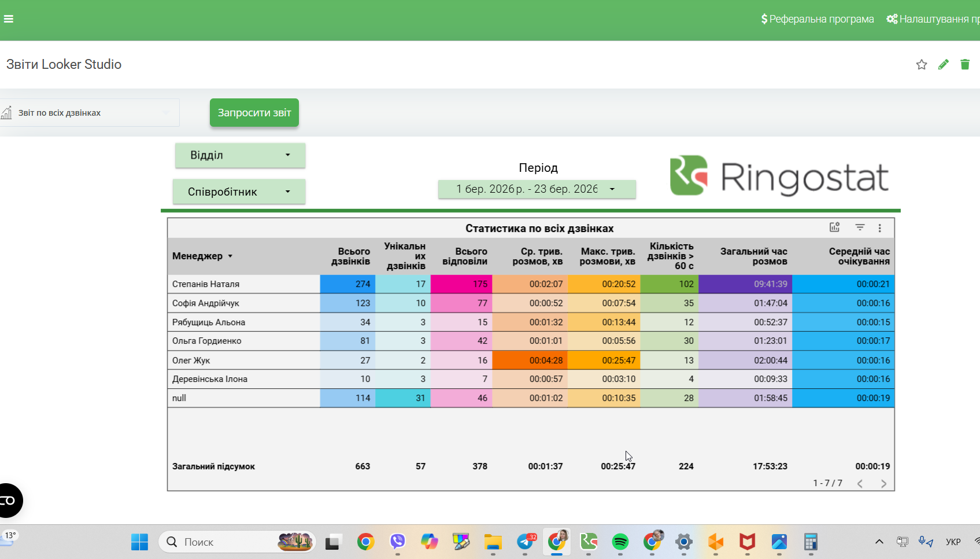Open Windows Settings gear on the taskbar

684,542
